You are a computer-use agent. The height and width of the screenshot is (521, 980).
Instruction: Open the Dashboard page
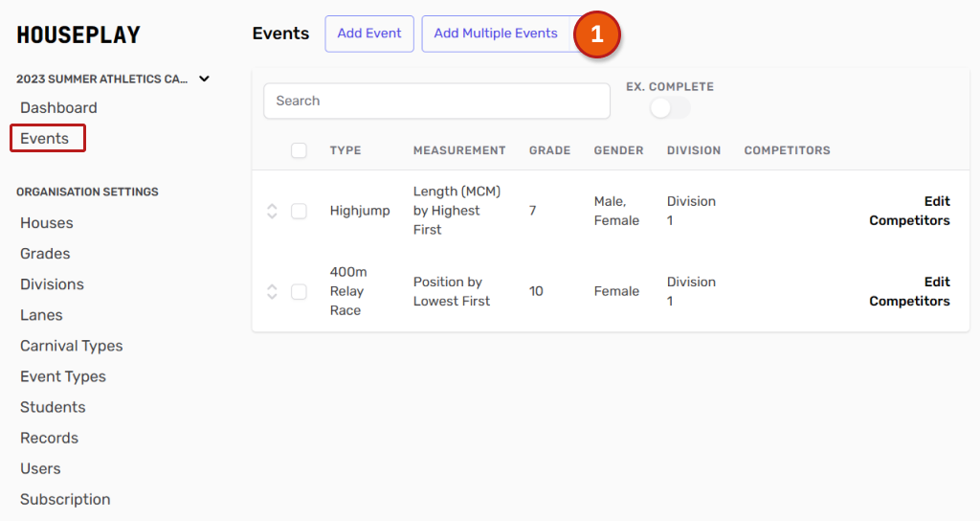click(58, 108)
